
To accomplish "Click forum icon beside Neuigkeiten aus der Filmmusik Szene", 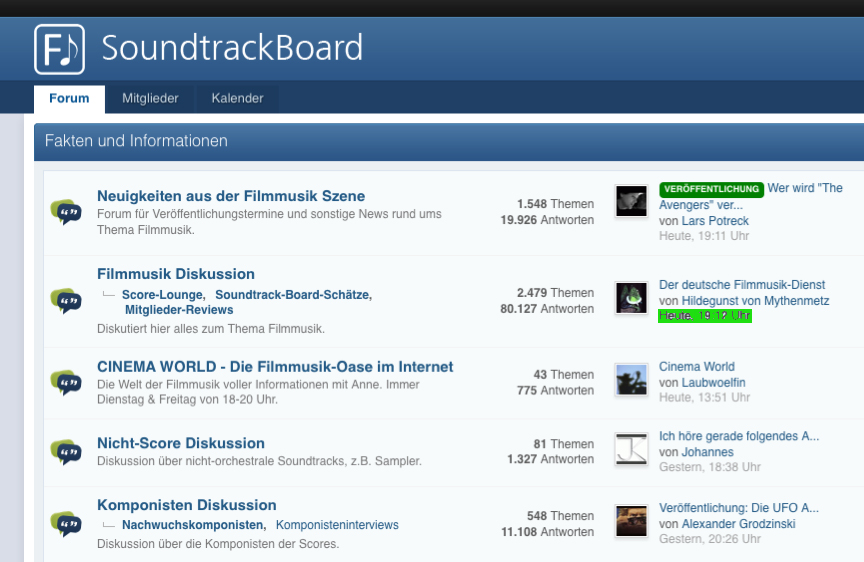I will pos(66,212).
